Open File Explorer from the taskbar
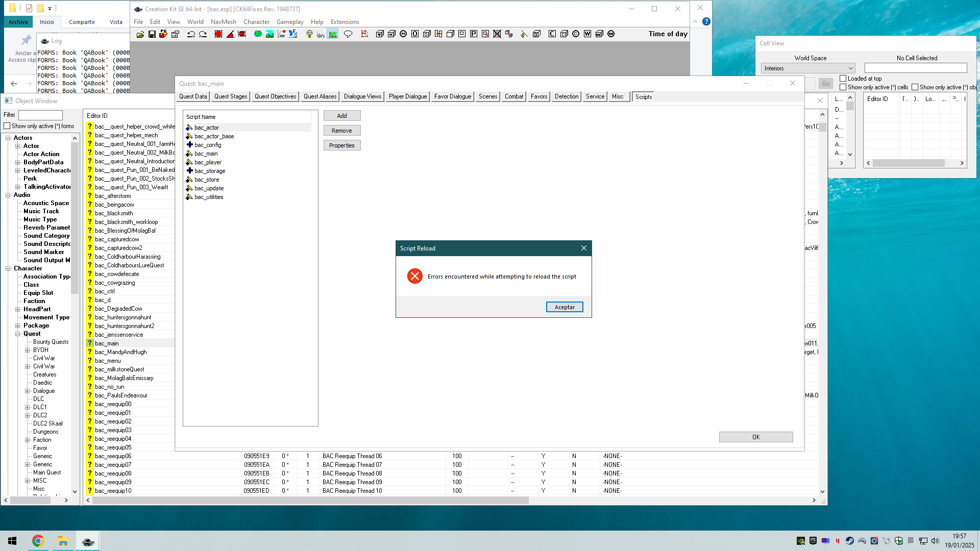 (x=63, y=541)
